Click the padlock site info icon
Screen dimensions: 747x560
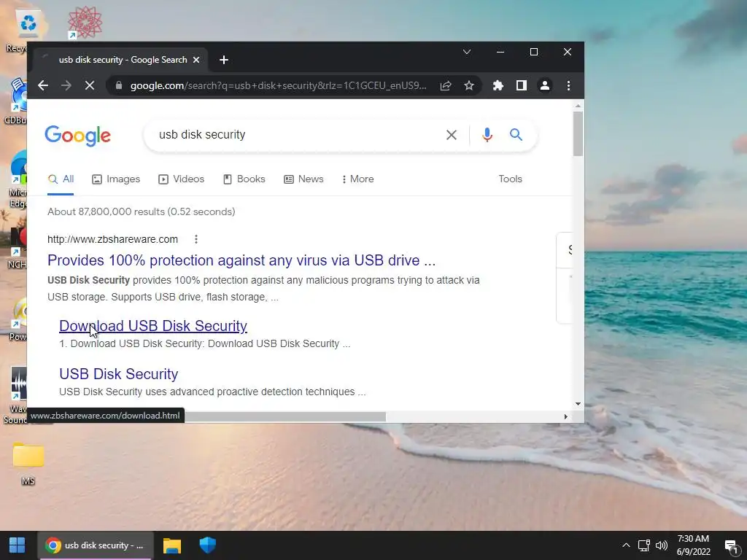(119, 86)
